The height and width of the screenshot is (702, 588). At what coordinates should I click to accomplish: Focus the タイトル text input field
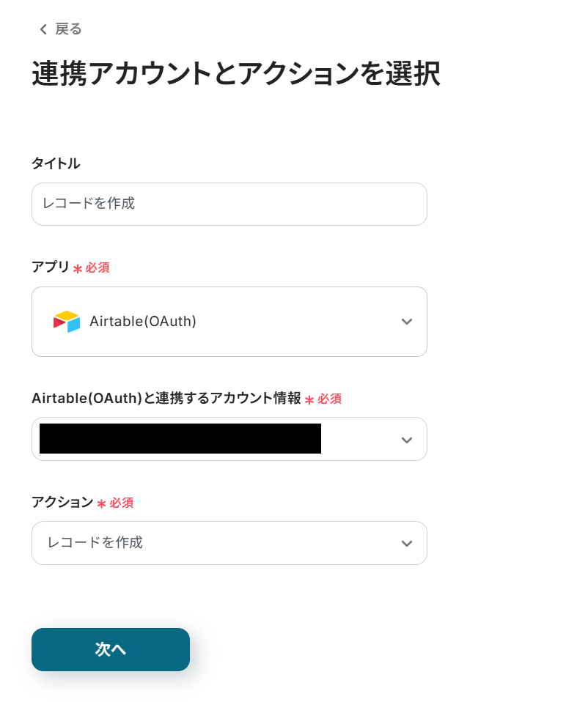tap(229, 204)
